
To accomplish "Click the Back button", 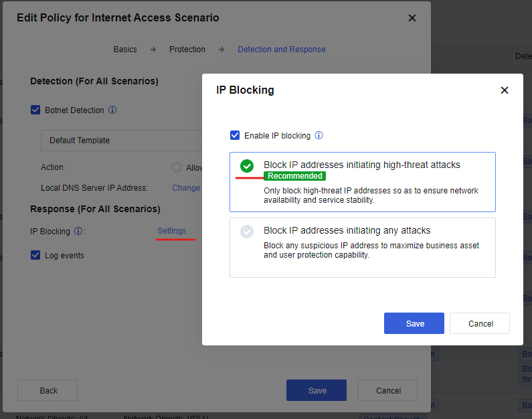I will click(x=48, y=390).
